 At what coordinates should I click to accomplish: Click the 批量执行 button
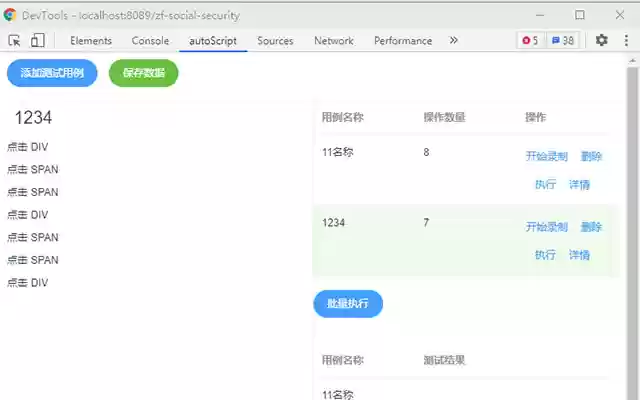coord(348,304)
